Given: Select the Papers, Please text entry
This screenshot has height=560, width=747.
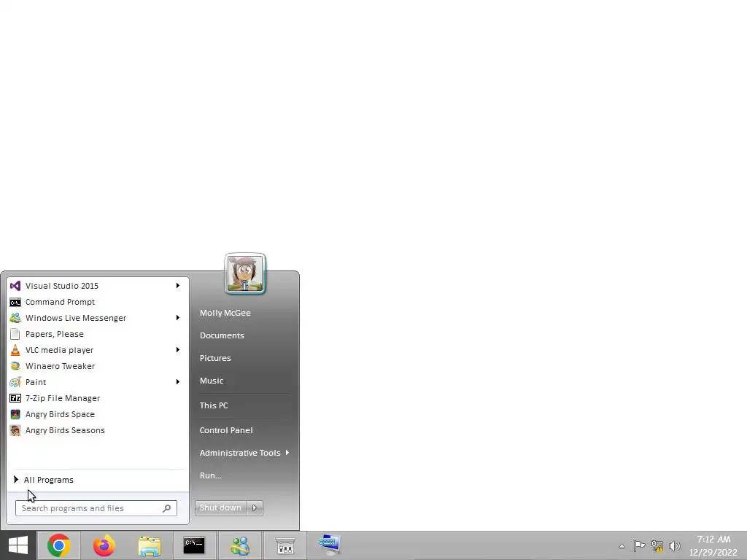Looking at the screenshot, I should tap(55, 334).
